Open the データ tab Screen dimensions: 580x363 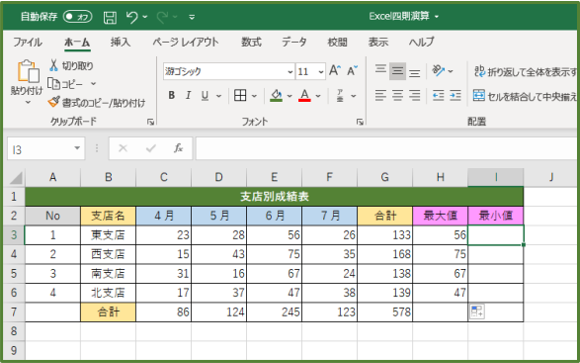tap(294, 42)
